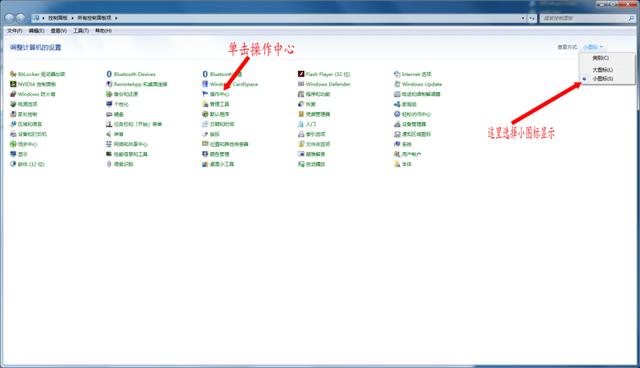Select Small icons (小图标) view option
The image size is (640, 368).
click(607, 79)
